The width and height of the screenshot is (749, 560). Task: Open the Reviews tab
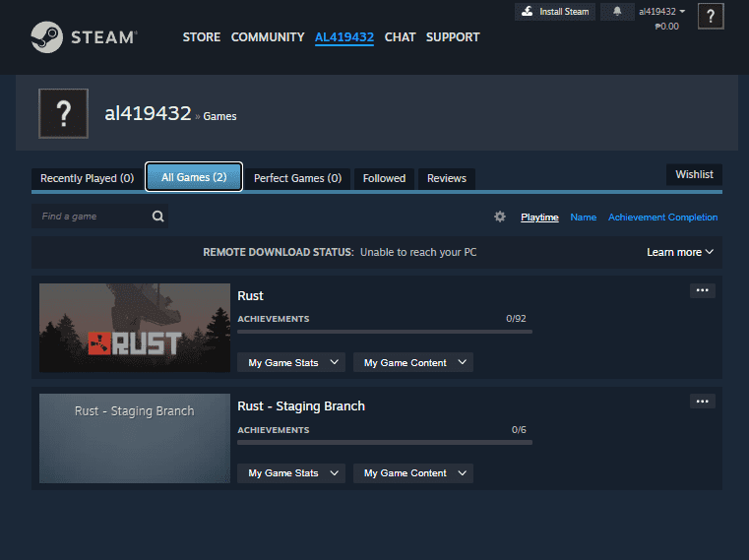pyautogui.click(x=447, y=179)
